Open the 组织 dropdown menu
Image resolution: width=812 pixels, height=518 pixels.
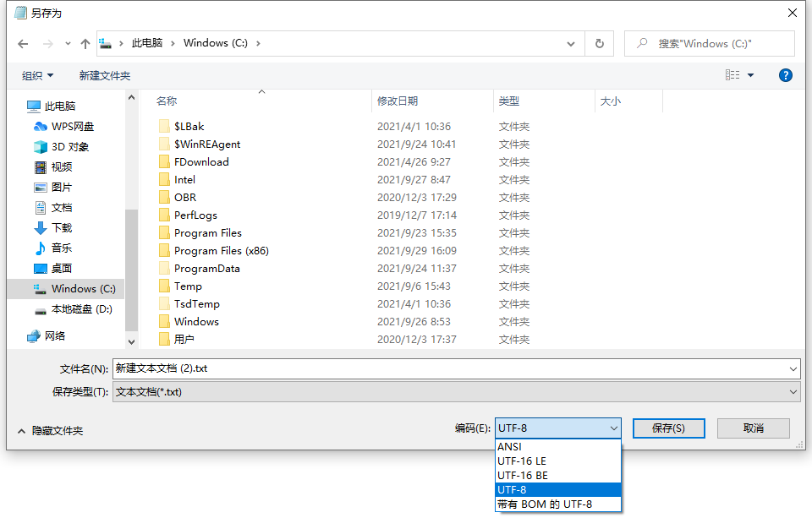click(38, 75)
